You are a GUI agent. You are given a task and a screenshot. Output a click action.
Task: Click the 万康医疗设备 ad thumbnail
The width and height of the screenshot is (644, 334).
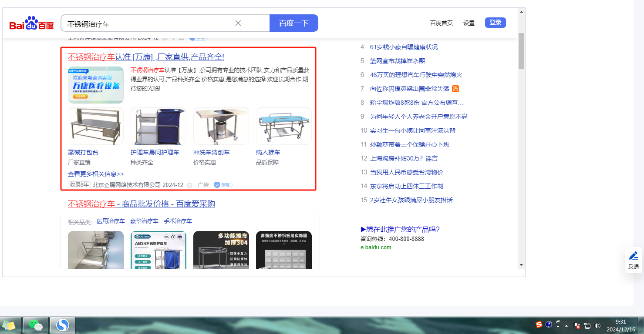tap(96, 85)
